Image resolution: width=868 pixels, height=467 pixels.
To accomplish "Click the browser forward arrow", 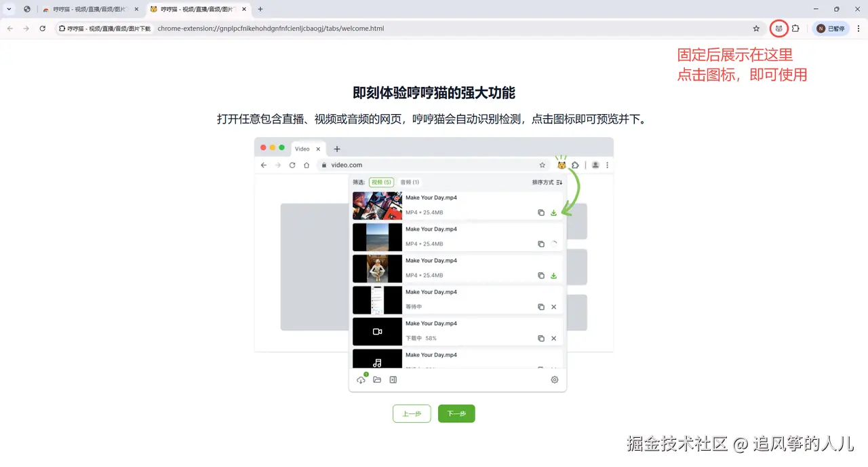I will click(26, 29).
